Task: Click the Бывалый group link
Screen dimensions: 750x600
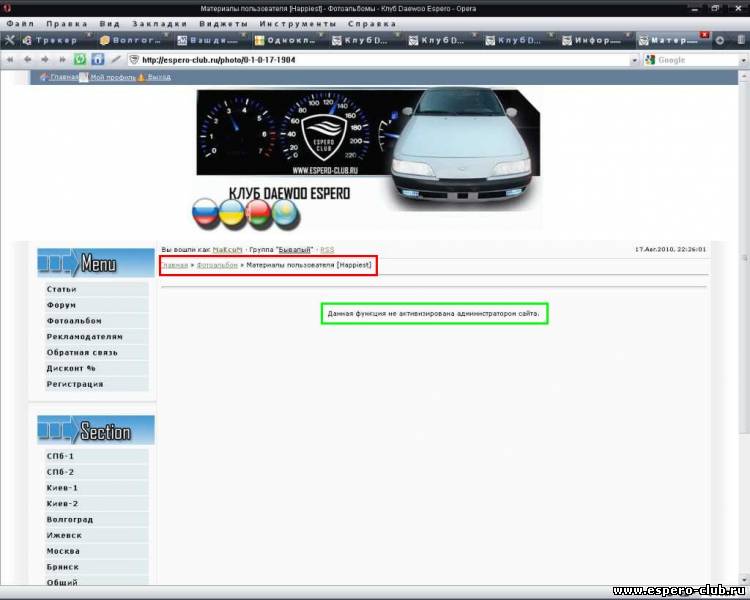Action: point(295,250)
